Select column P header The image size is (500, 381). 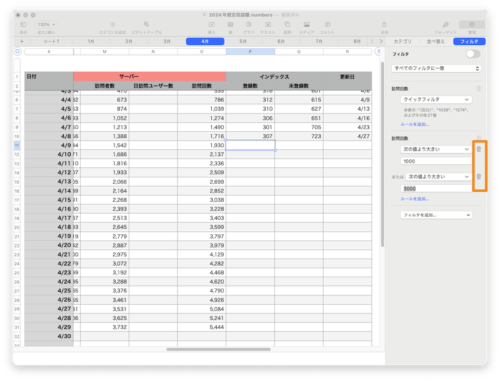pos(250,51)
